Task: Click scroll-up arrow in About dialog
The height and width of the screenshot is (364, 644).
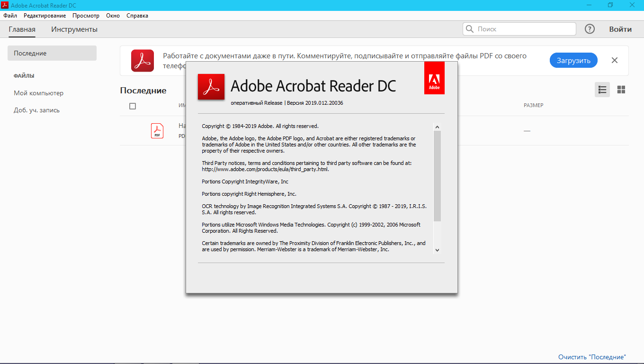Action: (437, 127)
